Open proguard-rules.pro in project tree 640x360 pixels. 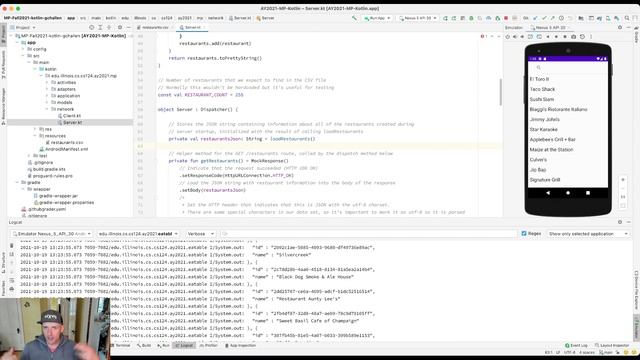[53, 176]
